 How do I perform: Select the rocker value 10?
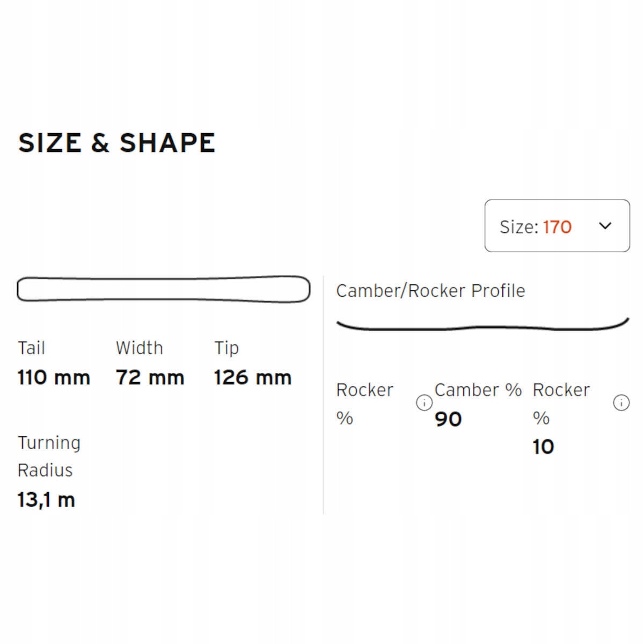point(543,447)
